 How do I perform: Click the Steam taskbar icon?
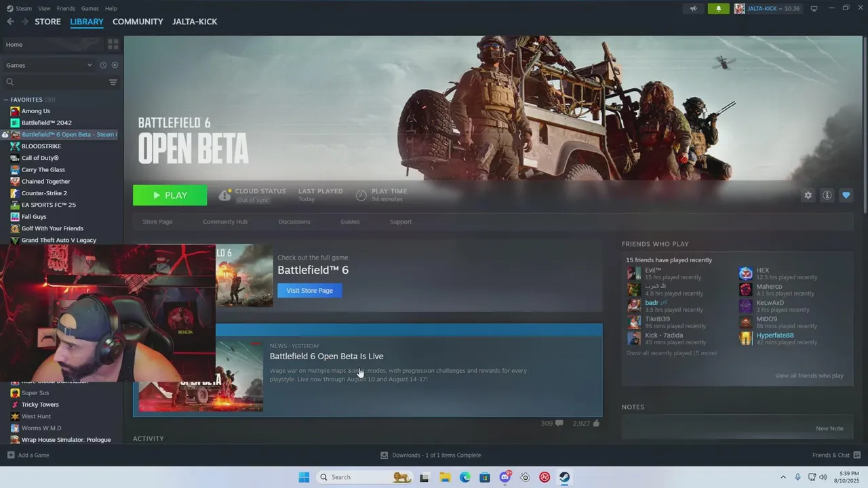coord(564,477)
